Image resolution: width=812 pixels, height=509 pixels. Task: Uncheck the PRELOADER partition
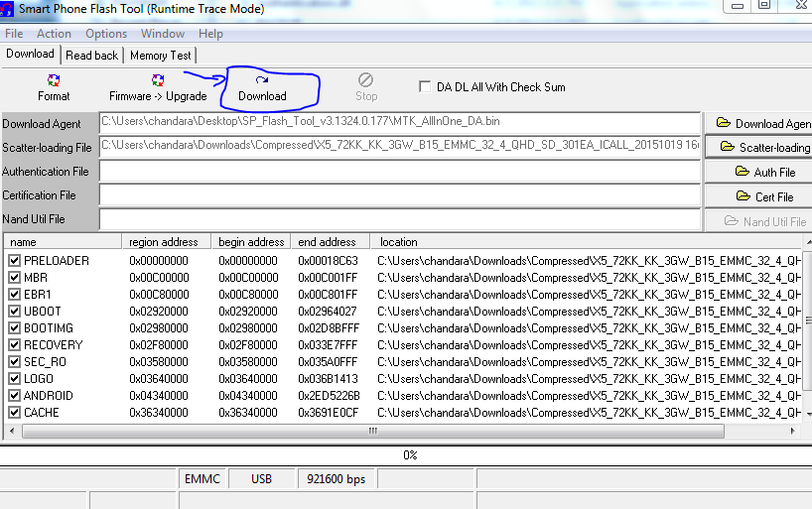15,261
